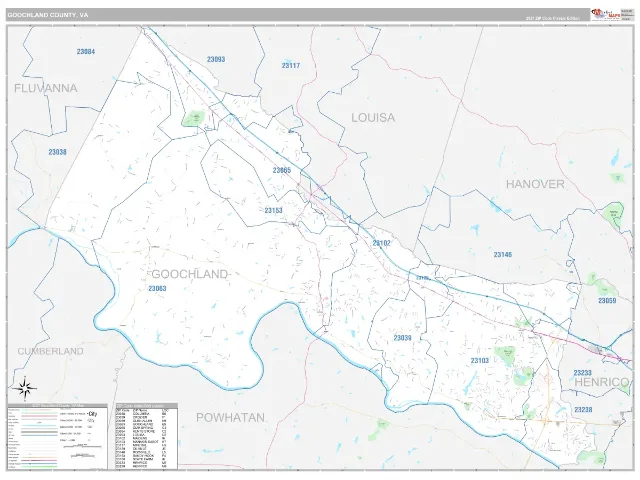Select the ZIP code label 23063
Screen dimensions: 640x480
pyautogui.click(x=157, y=289)
